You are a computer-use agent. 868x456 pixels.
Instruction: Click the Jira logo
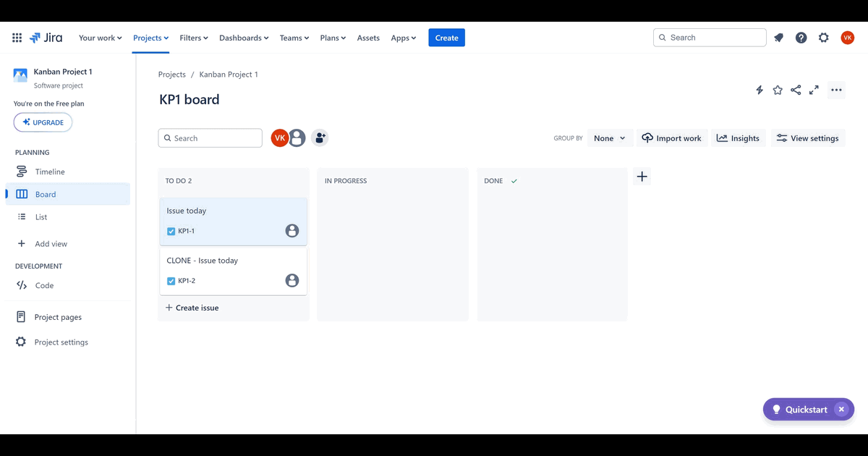(46, 38)
